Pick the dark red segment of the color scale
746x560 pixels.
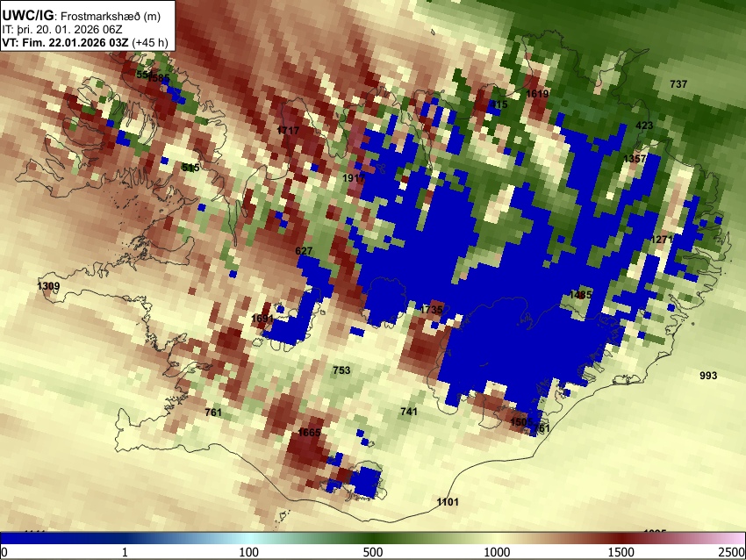pyautogui.click(x=621, y=539)
